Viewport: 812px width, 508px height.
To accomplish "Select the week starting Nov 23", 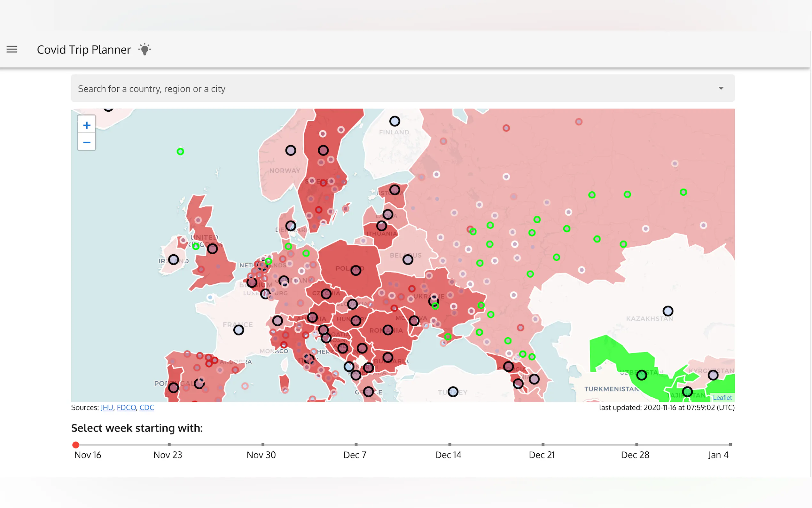I will pos(169,445).
